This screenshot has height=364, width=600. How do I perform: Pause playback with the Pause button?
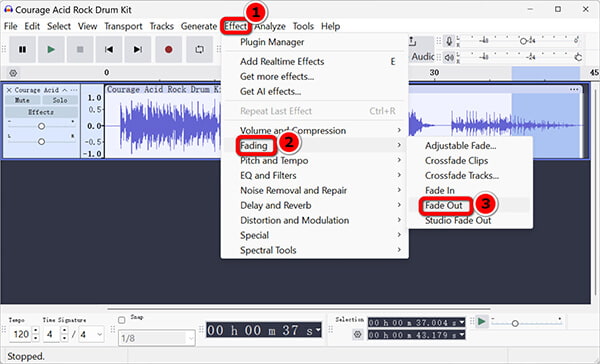[x=23, y=49]
